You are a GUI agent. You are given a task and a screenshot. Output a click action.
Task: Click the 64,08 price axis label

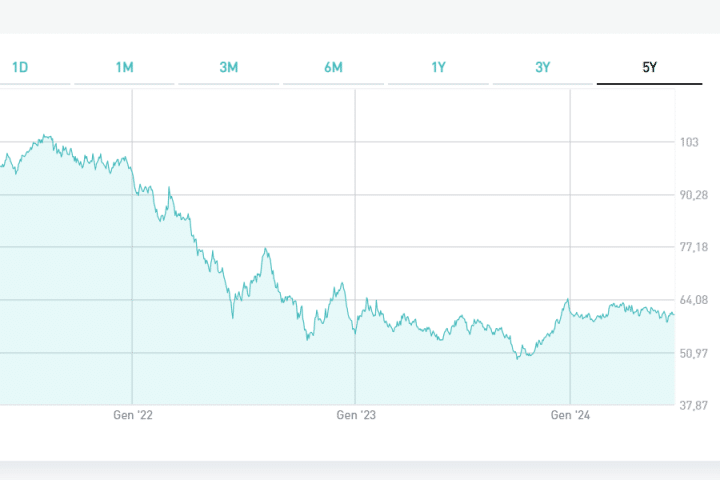[x=694, y=300]
